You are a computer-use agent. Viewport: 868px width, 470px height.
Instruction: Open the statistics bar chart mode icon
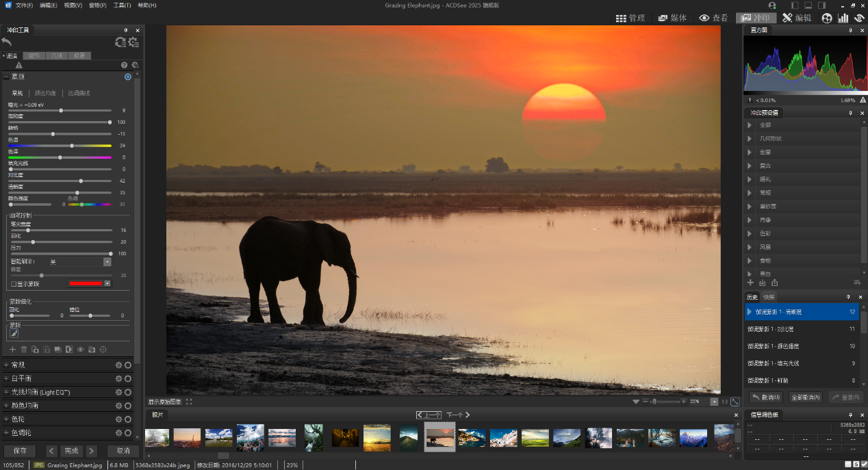tap(843, 18)
